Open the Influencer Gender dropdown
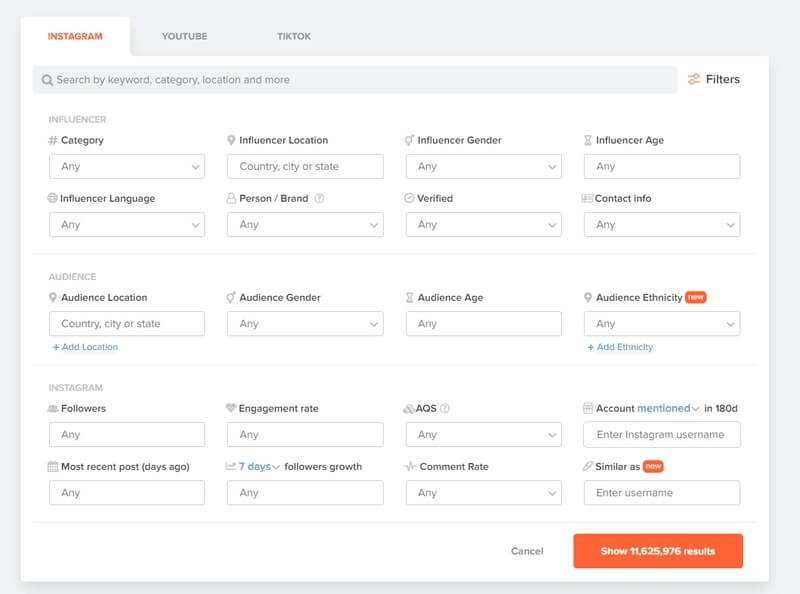Screen dimensions: 800x594 (x=484, y=166)
